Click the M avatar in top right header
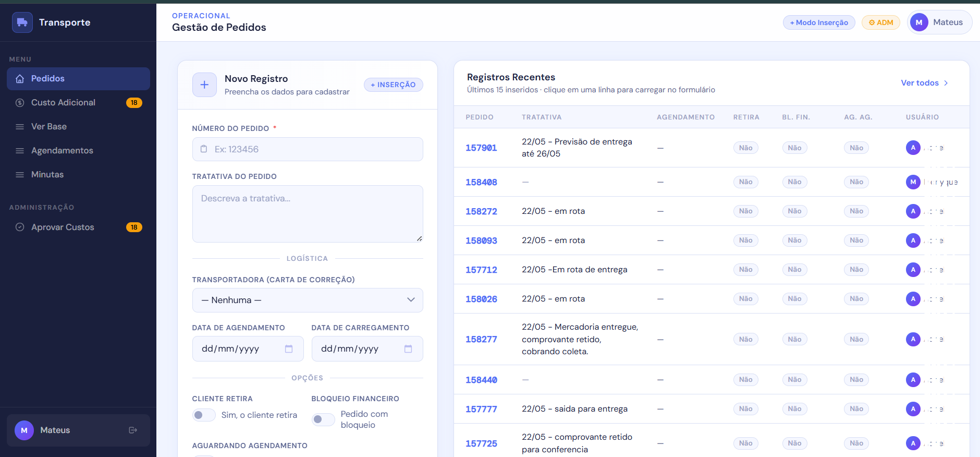Viewport: 980px width, 457px height. tap(919, 22)
